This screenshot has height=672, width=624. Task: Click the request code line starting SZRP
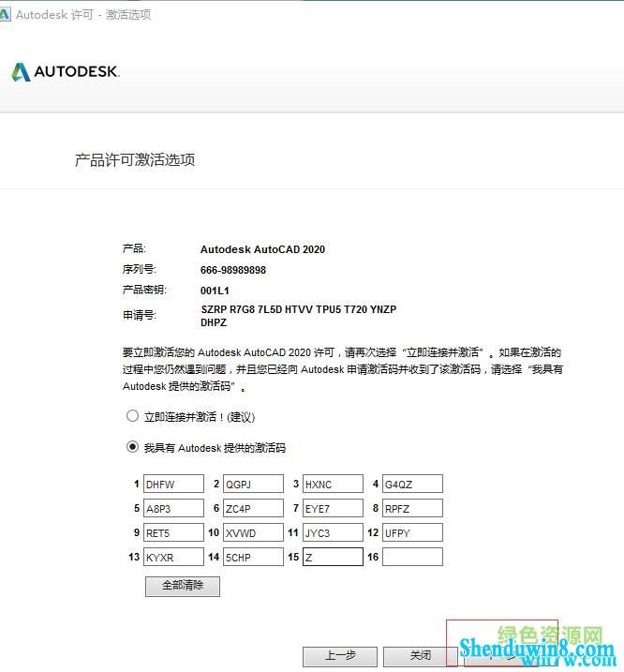click(299, 309)
